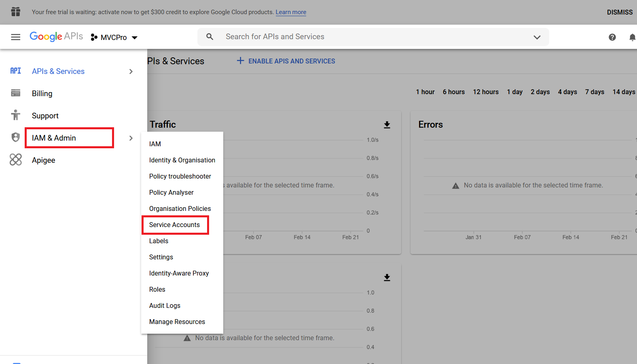Expand the APIs & Services submenu arrow

click(131, 72)
